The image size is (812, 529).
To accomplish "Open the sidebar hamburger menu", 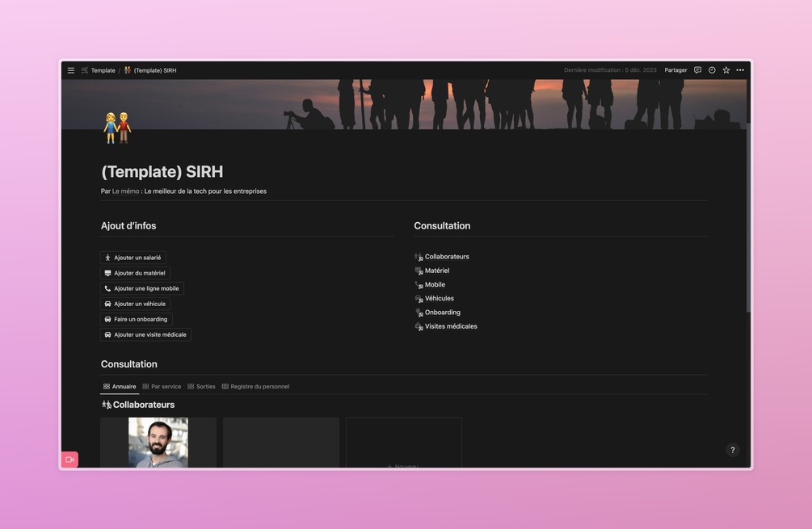I will point(71,70).
